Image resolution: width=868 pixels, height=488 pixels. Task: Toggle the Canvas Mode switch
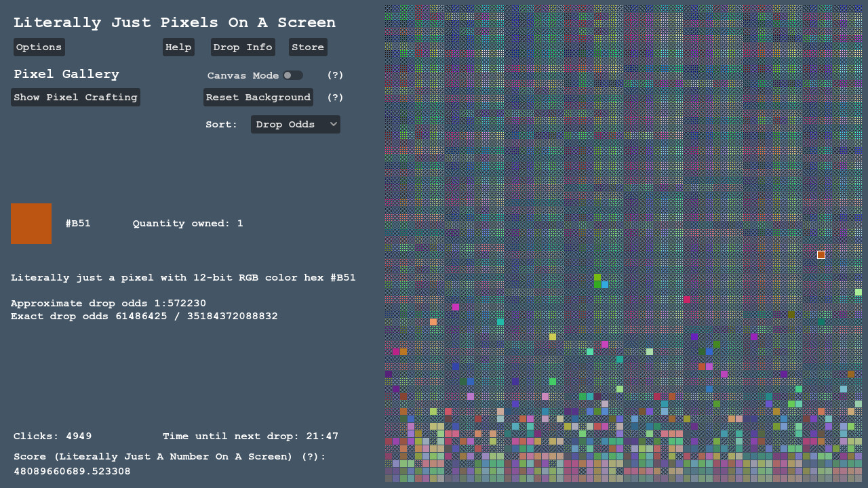click(x=292, y=75)
